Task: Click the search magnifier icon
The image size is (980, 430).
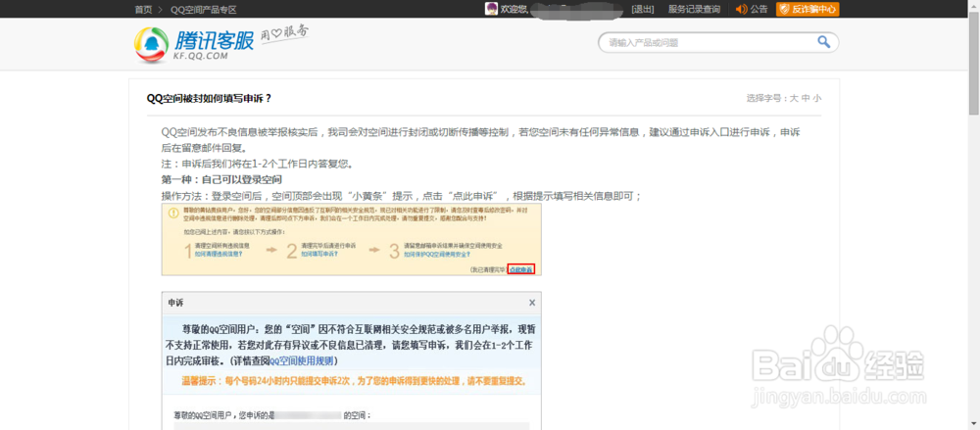Action: point(824,42)
